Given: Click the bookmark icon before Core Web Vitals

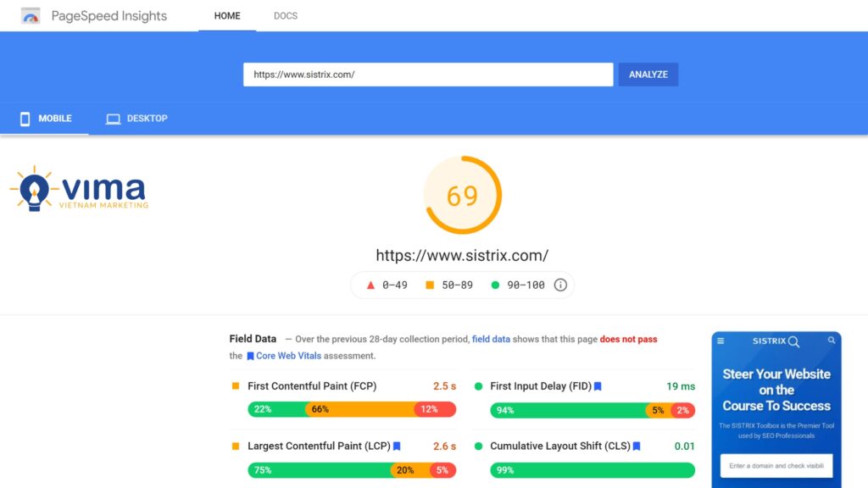Looking at the screenshot, I should [x=250, y=357].
